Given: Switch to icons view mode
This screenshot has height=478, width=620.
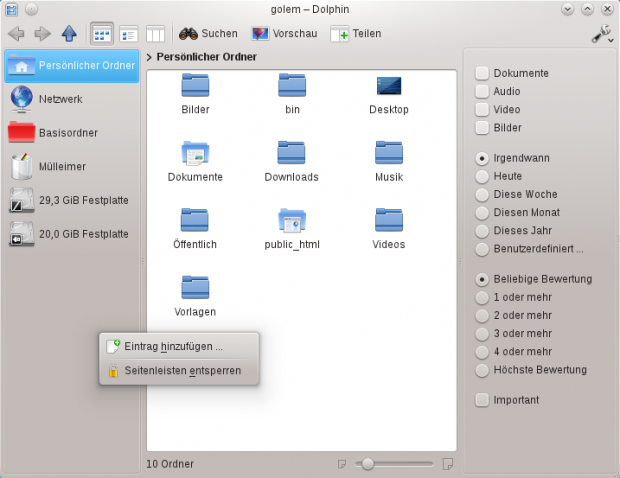Looking at the screenshot, I should point(102,33).
